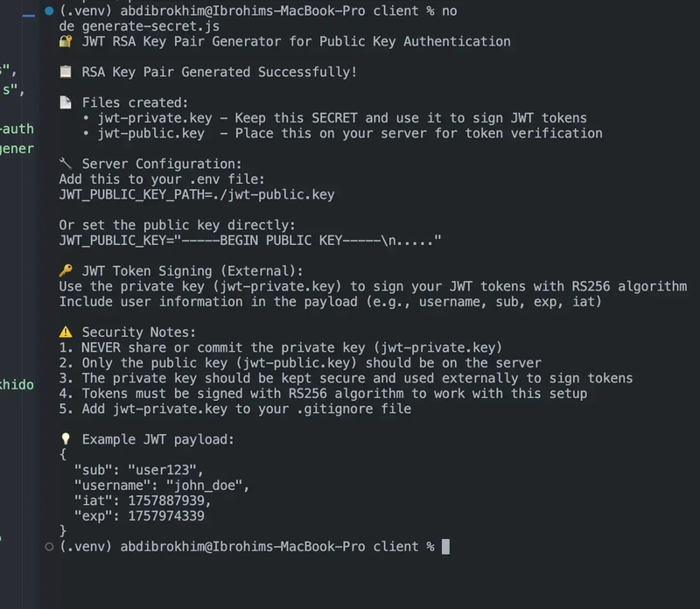Image resolution: width=700 pixels, height=609 pixels.
Task: Click jwt-private.key in Files created list
Action: [155, 118]
